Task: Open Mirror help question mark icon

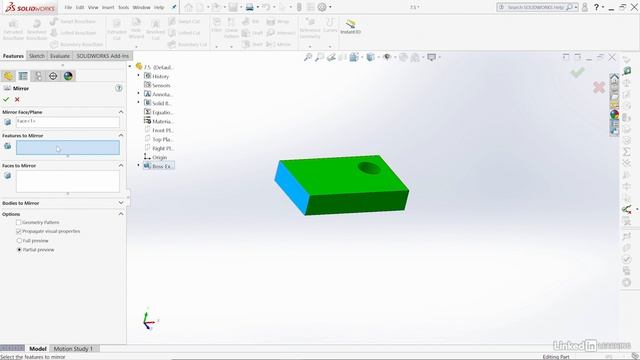Action: 119,88
